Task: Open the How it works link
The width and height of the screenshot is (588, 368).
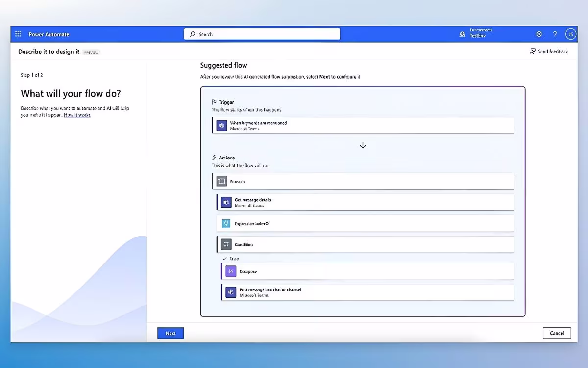Action: [x=77, y=115]
